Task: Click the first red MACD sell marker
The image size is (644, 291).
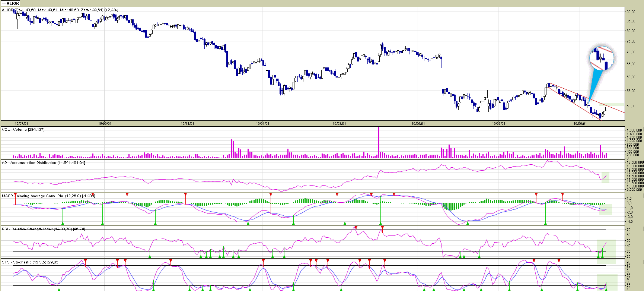Action: (x=15, y=194)
